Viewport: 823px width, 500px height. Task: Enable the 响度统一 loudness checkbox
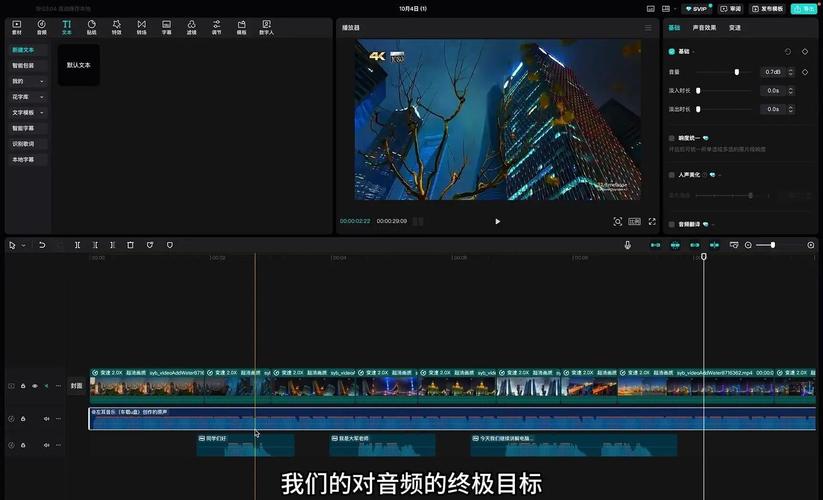tap(671, 138)
